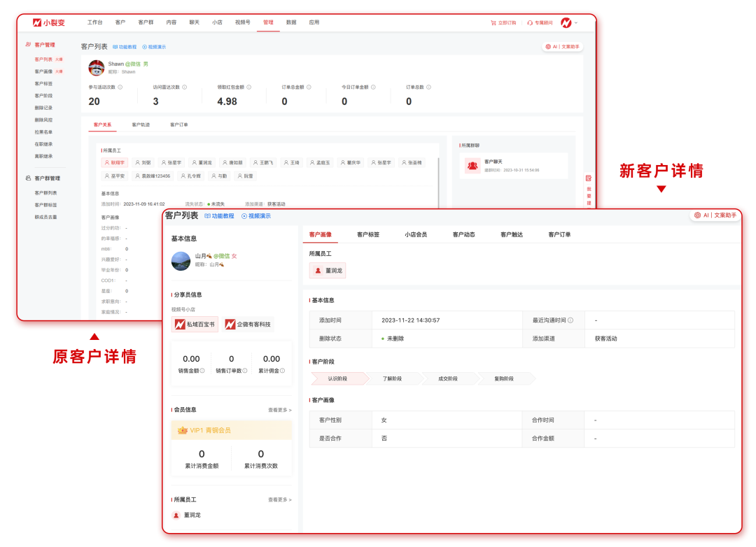Viewport: 756px width, 547px height.
Task: Open the AI 文案助手 button in the new panel
Action: click(x=715, y=215)
